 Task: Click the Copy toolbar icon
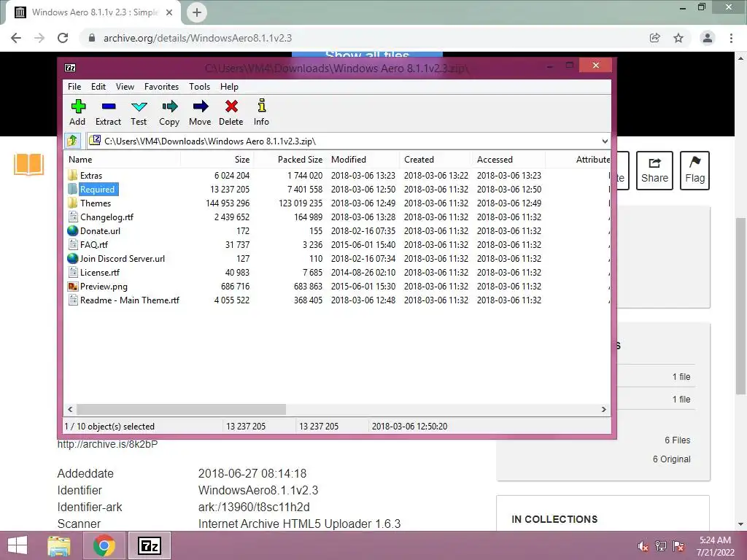[169, 106]
